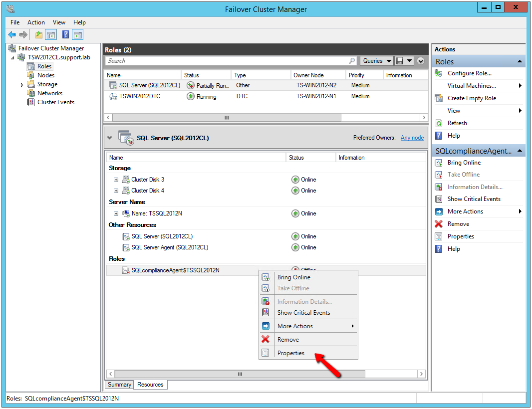Open the dropdown arrow next to save query
532x409 pixels.
click(x=410, y=61)
